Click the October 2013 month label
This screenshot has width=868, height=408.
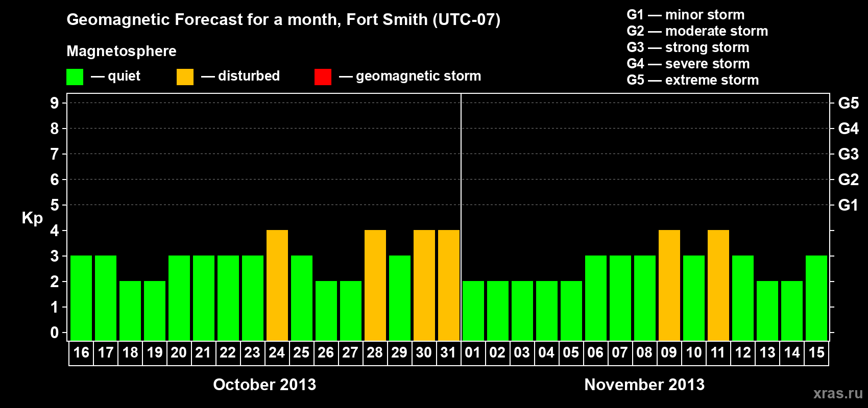[264, 385]
